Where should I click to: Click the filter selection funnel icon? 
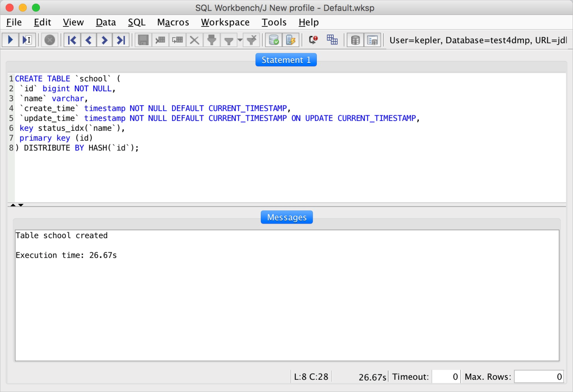(212, 40)
